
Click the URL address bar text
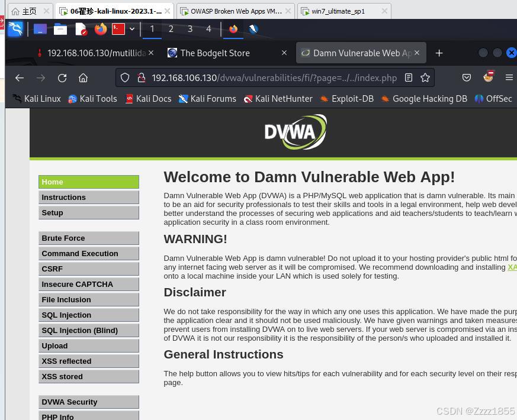(x=274, y=77)
